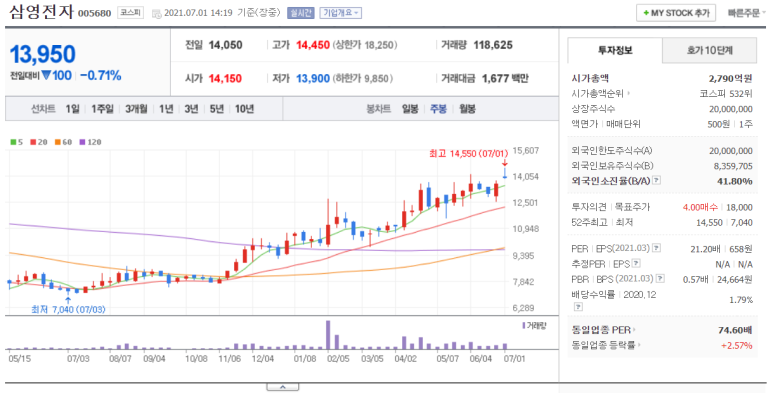Toggle the 실시간 realtime badge
The width and height of the screenshot is (773, 393).
tap(301, 13)
